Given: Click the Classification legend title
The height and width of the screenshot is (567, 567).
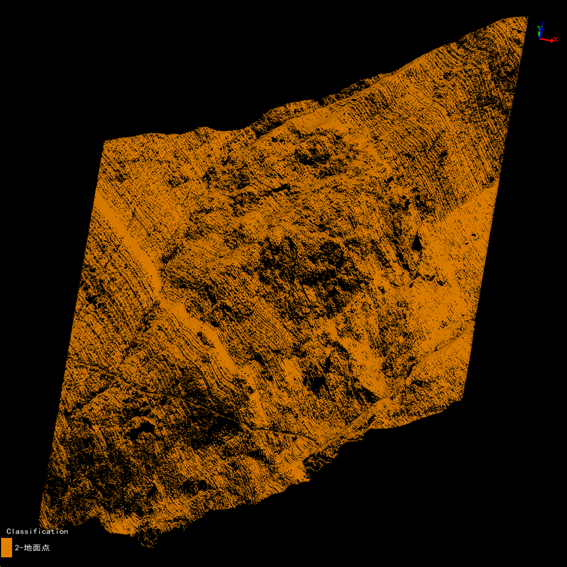Looking at the screenshot, I should [x=37, y=531].
